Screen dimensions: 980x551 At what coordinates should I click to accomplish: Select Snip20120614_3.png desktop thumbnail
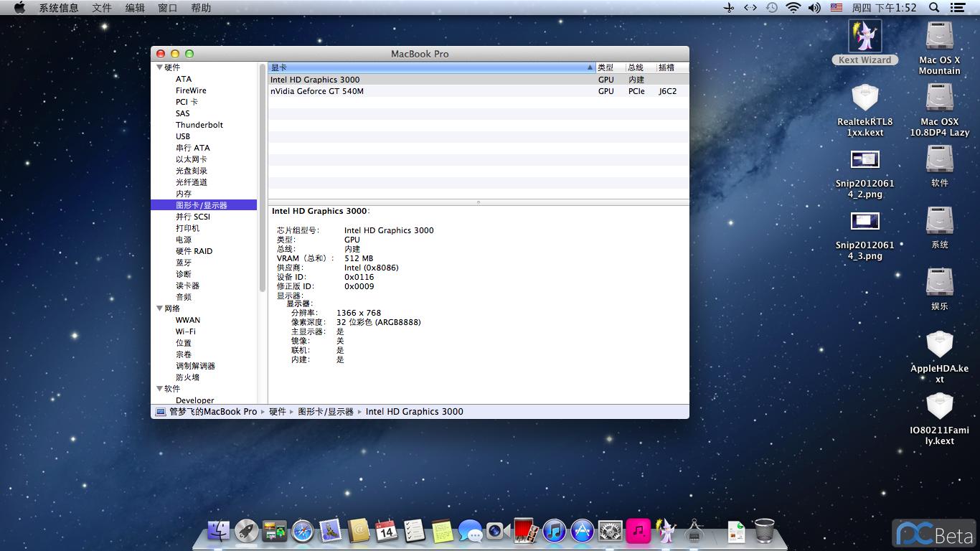tap(865, 221)
